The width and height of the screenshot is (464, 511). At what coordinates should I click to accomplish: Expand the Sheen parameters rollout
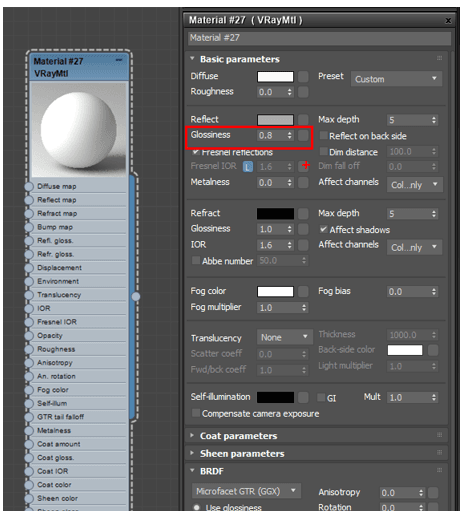click(192, 453)
